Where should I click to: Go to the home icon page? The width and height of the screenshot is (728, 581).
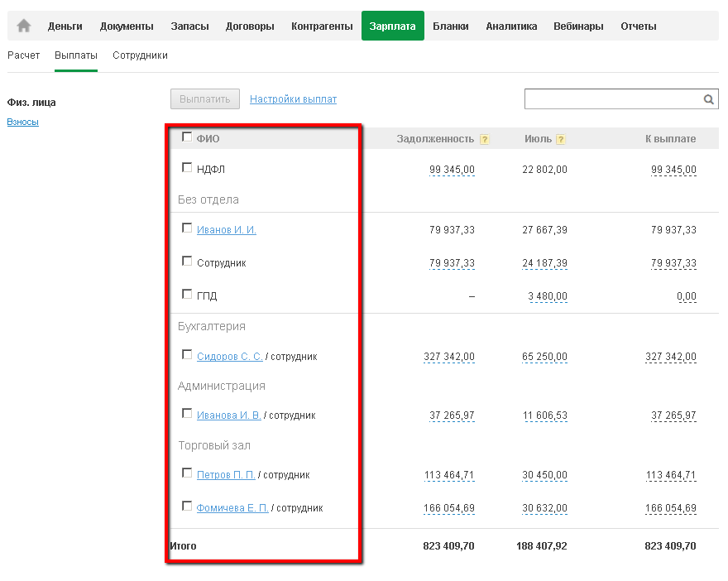click(x=24, y=26)
